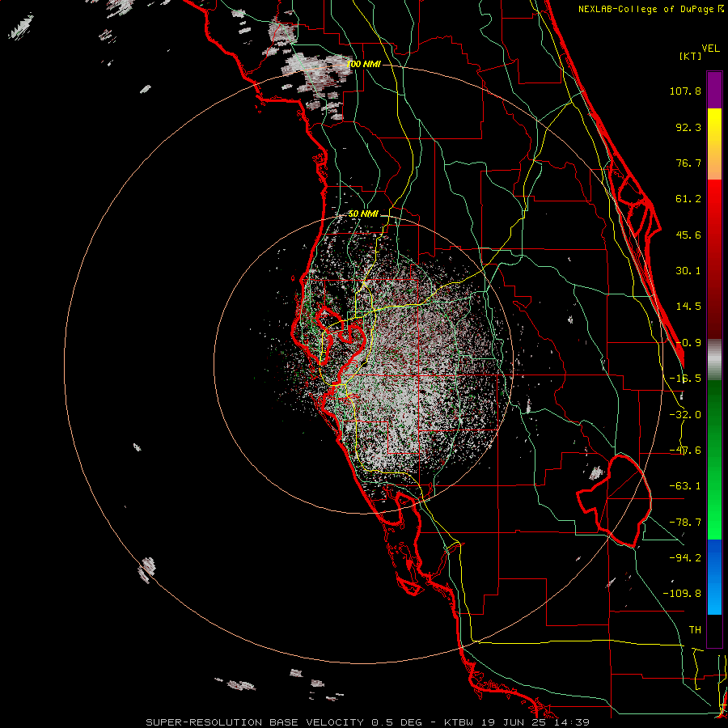Pick the purple segment of color bar
This screenshot has height=728, width=728.
tap(714, 90)
